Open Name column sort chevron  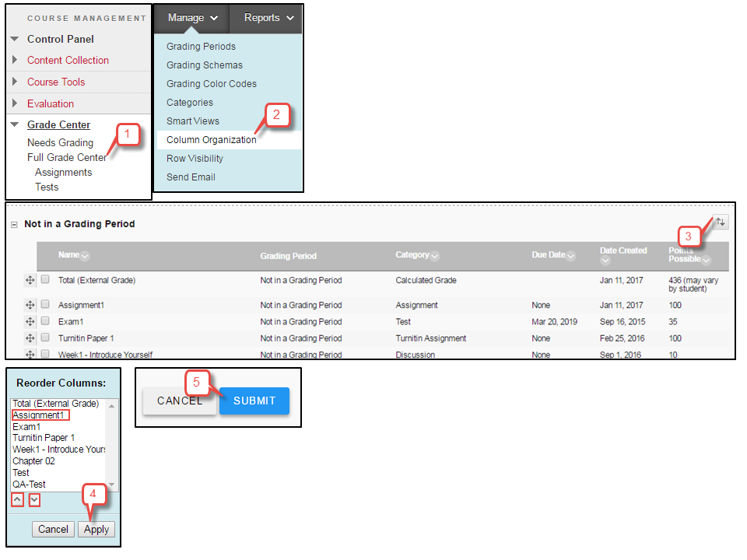point(85,256)
